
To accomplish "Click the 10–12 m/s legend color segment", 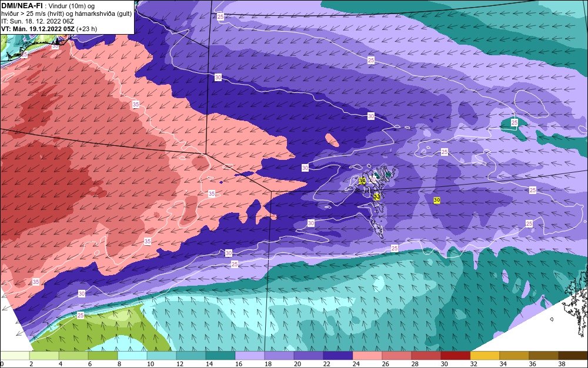I will [x=162, y=356].
